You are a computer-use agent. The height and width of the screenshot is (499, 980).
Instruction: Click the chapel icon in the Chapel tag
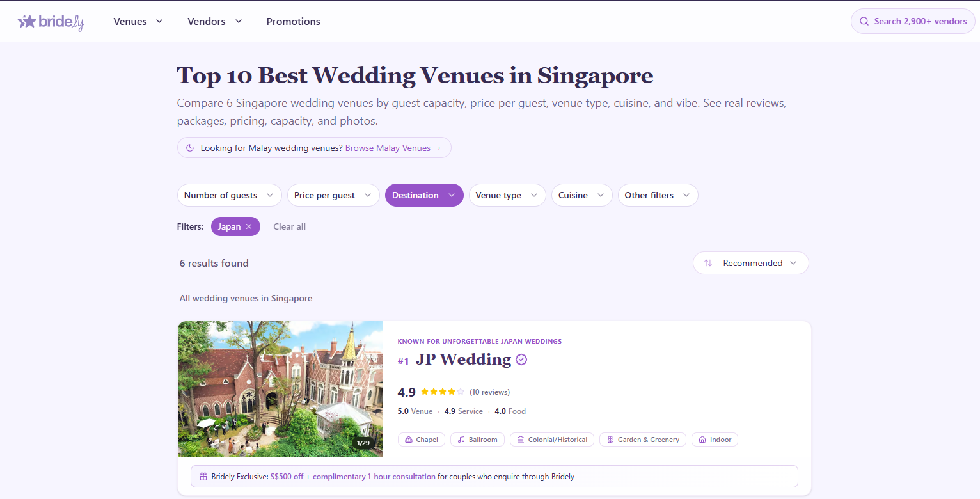[x=409, y=440]
